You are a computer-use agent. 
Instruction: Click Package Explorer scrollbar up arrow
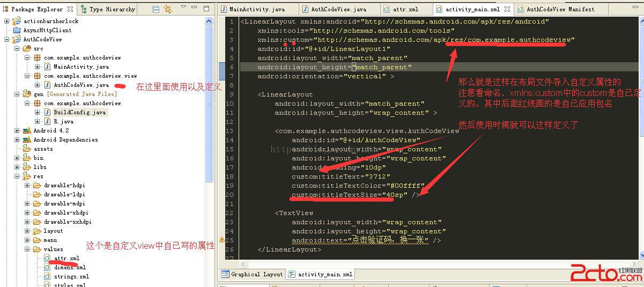210,20
